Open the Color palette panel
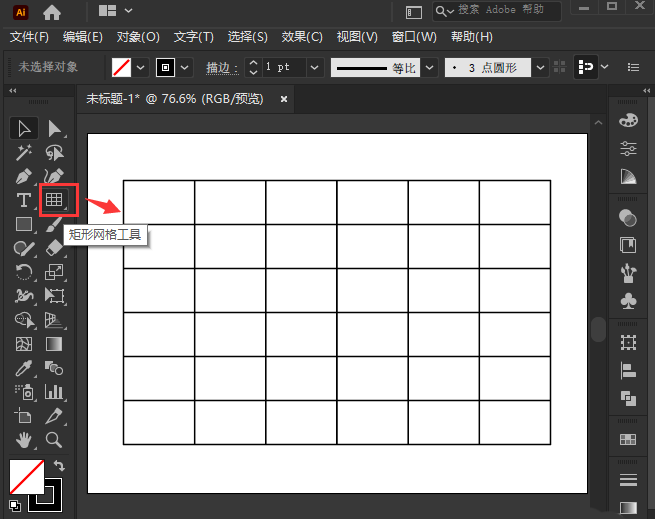 pyautogui.click(x=628, y=121)
